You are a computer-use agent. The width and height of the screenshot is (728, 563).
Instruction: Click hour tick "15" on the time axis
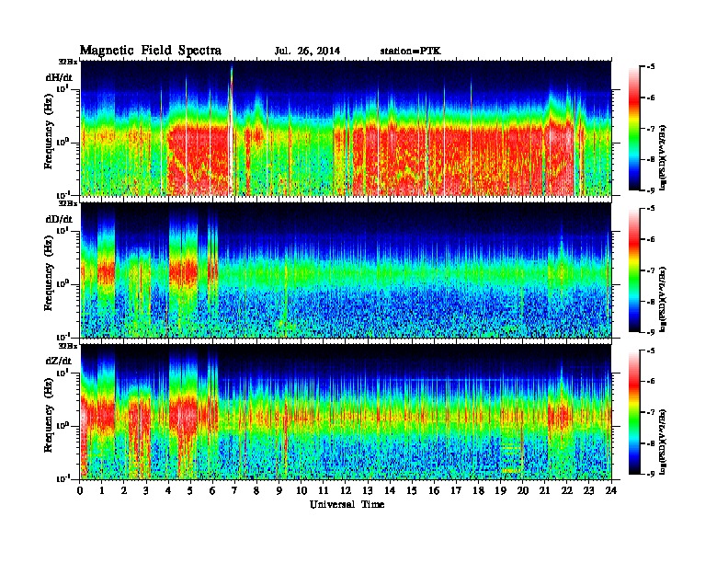click(x=412, y=490)
